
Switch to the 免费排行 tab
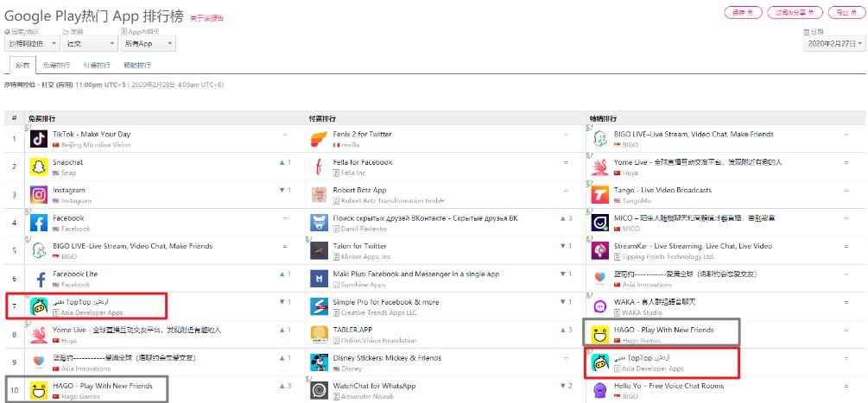click(x=58, y=66)
